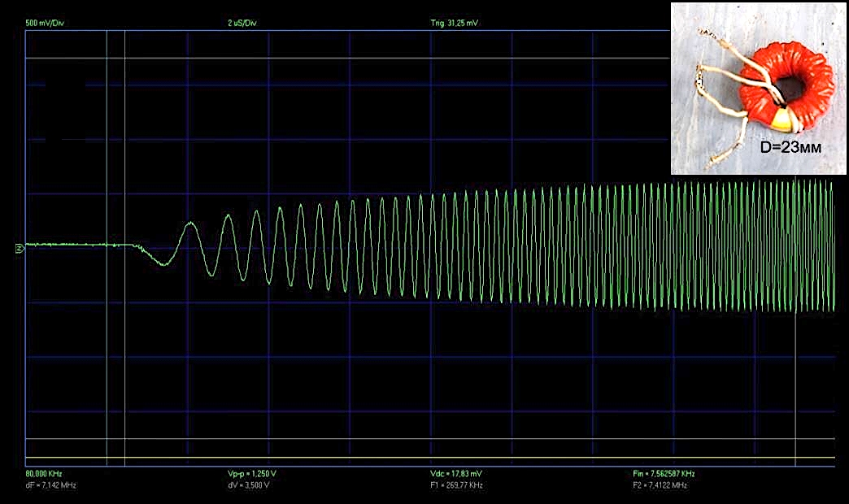Click the upper horizontal voltage cursor line

pyautogui.click(x=407, y=59)
